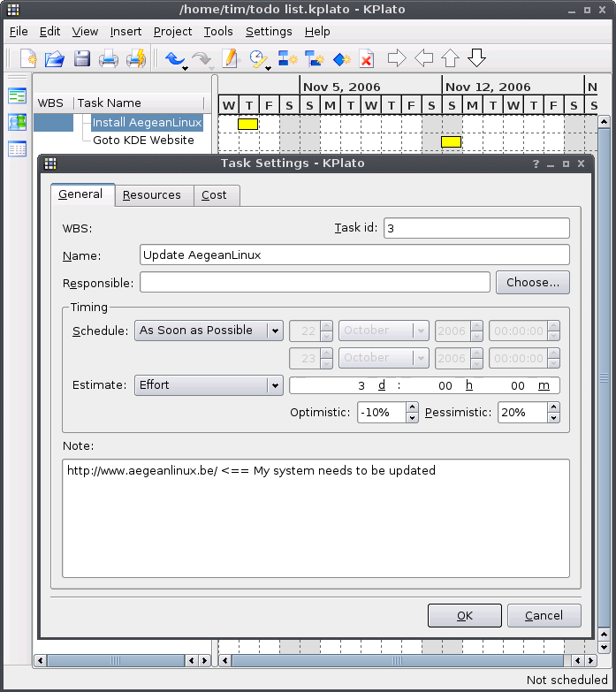This screenshot has width=616, height=692.
Task: Click the Task id input field
Action: [x=476, y=228]
